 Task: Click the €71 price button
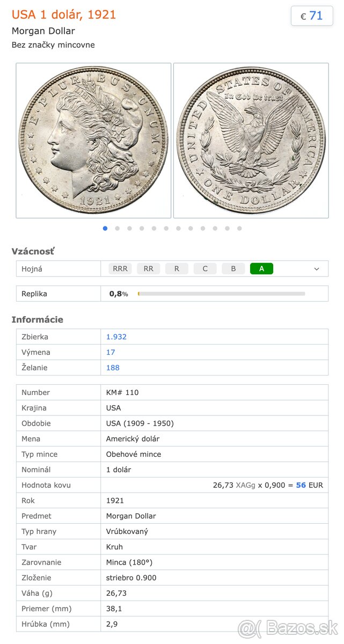312,16
